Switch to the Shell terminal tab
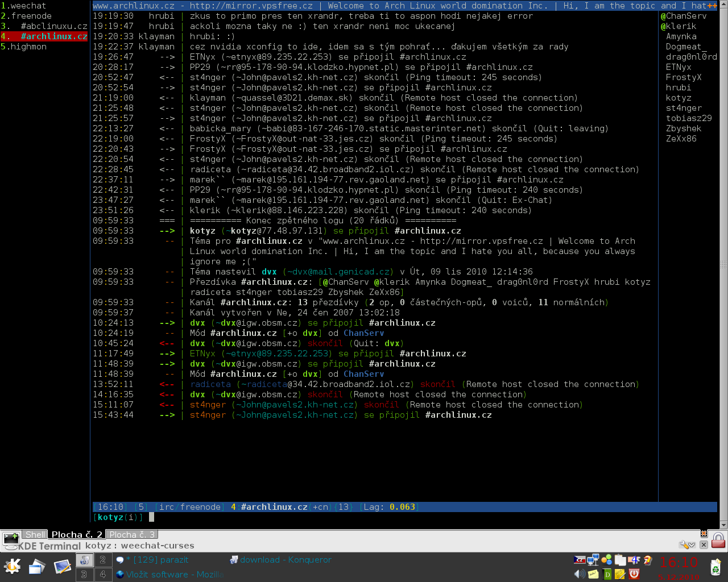728x582 pixels. tap(35, 534)
